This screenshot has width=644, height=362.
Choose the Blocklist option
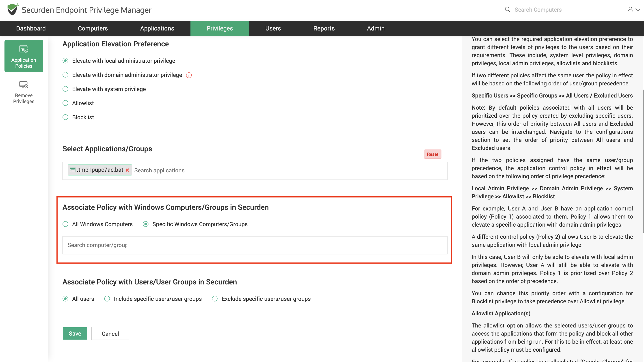point(65,117)
